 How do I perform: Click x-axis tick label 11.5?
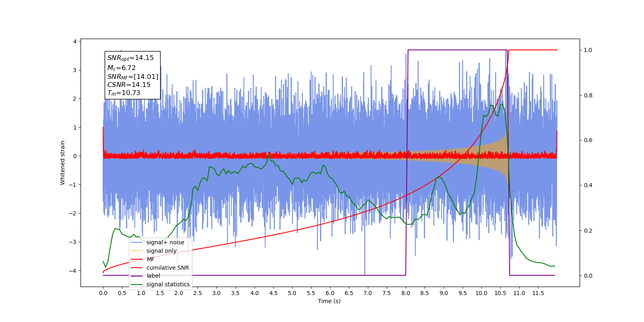[538, 293]
